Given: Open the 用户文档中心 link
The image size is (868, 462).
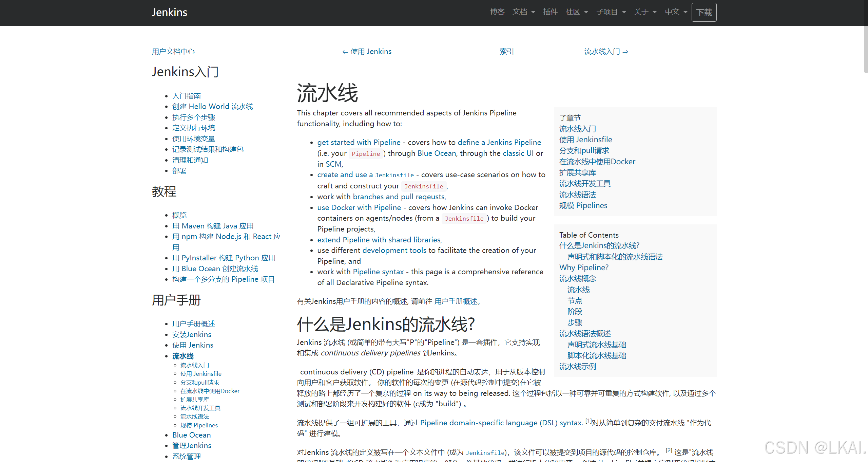Looking at the screenshot, I should click(x=173, y=51).
